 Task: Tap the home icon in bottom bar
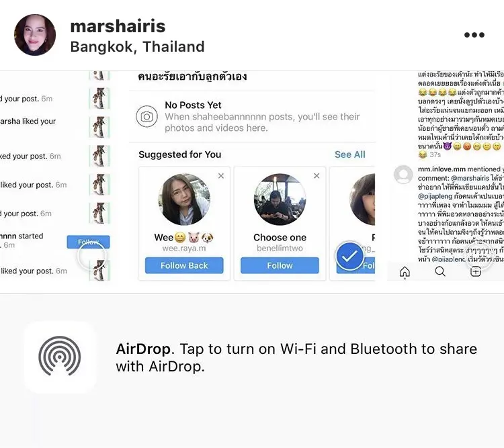(405, 272)
